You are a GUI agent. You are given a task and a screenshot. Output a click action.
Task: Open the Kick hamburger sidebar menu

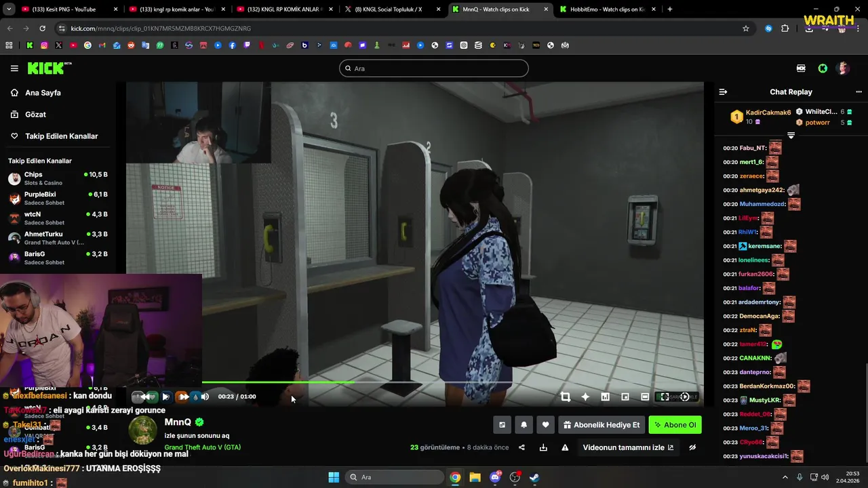pos(14,68)
